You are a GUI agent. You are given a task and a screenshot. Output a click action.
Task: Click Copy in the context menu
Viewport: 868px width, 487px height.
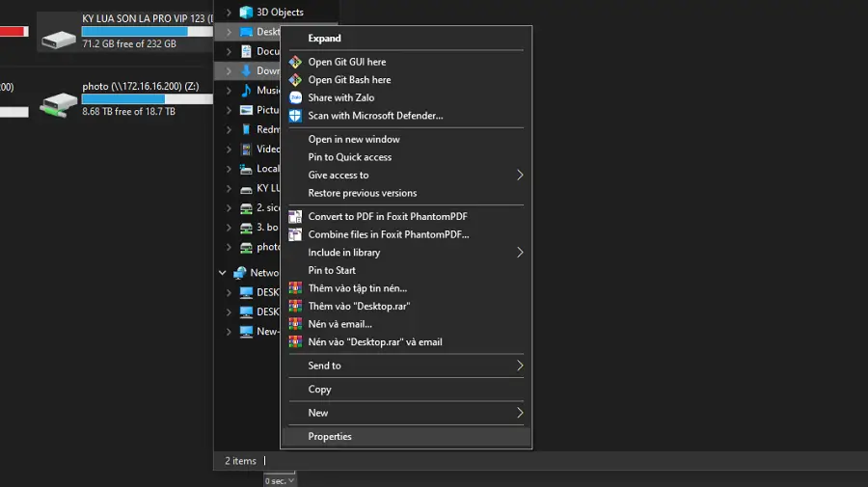319,390
